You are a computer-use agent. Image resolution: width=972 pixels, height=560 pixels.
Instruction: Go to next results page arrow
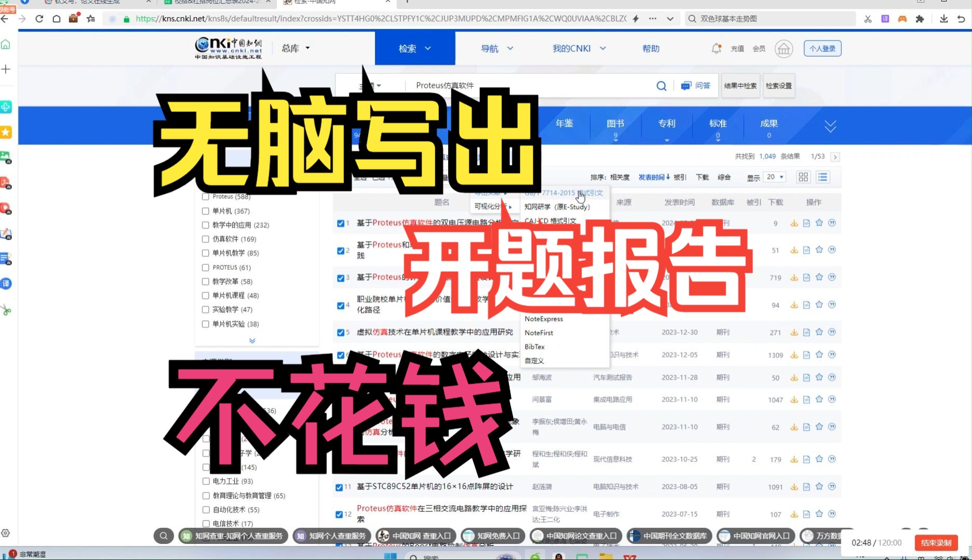click(x=835, y=157)
